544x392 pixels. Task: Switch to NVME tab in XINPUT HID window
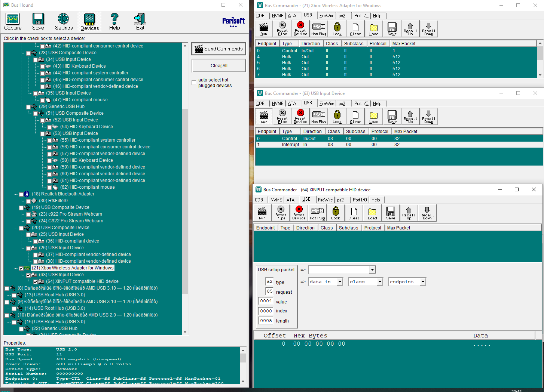276,200
